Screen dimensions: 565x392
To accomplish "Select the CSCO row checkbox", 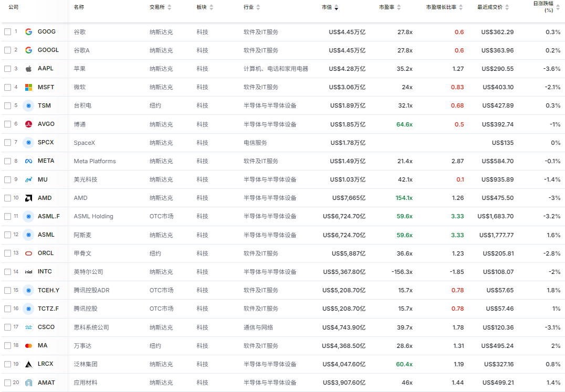I will click(x=7, y=327).
